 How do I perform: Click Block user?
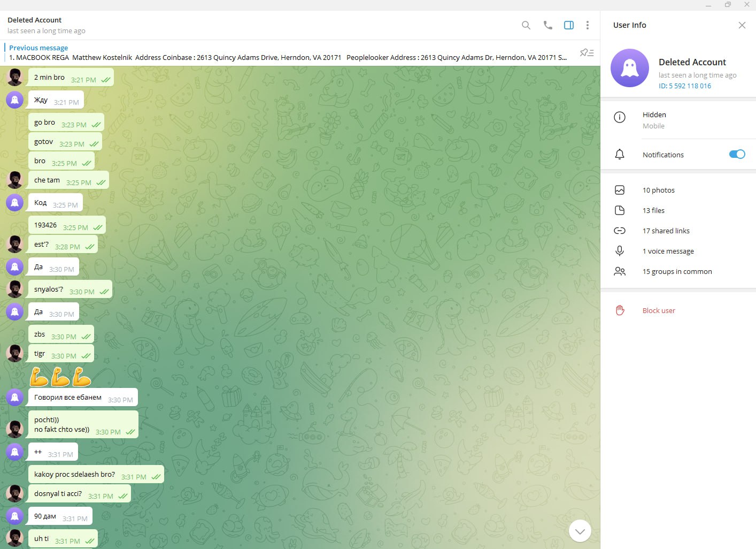pos(659,310)
